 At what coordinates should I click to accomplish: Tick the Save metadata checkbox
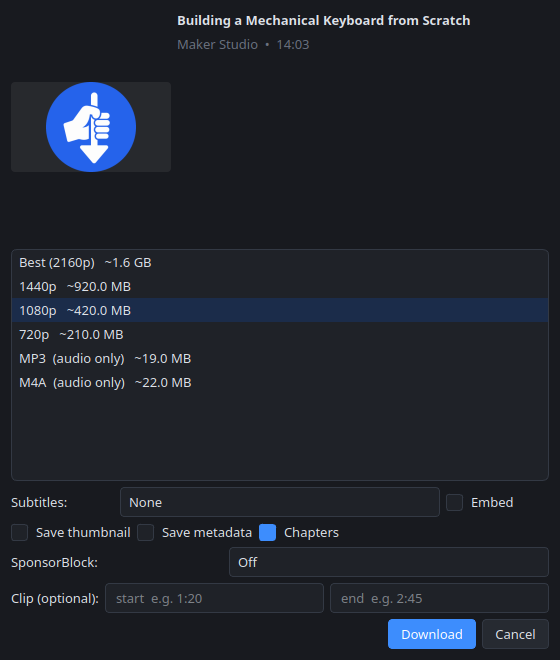[x=145, y=532]
